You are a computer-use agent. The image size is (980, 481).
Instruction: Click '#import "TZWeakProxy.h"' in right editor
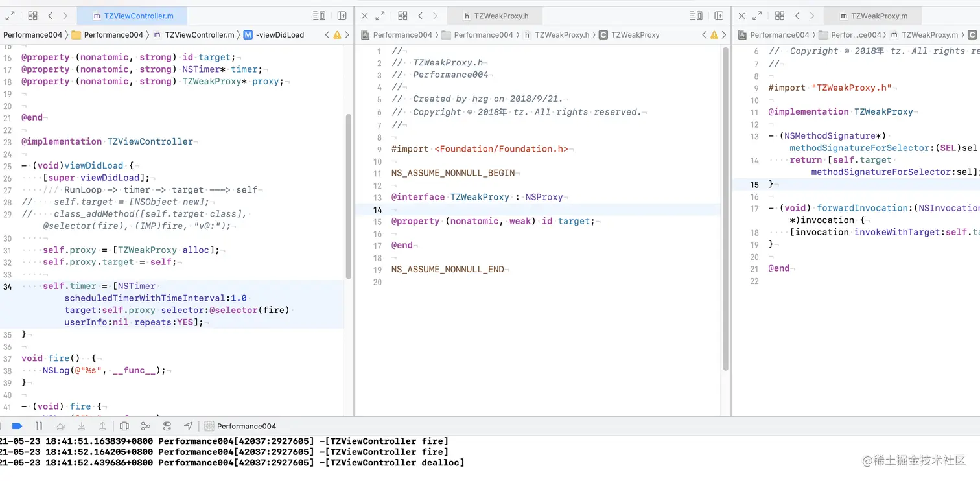click(x=830, y=88)
